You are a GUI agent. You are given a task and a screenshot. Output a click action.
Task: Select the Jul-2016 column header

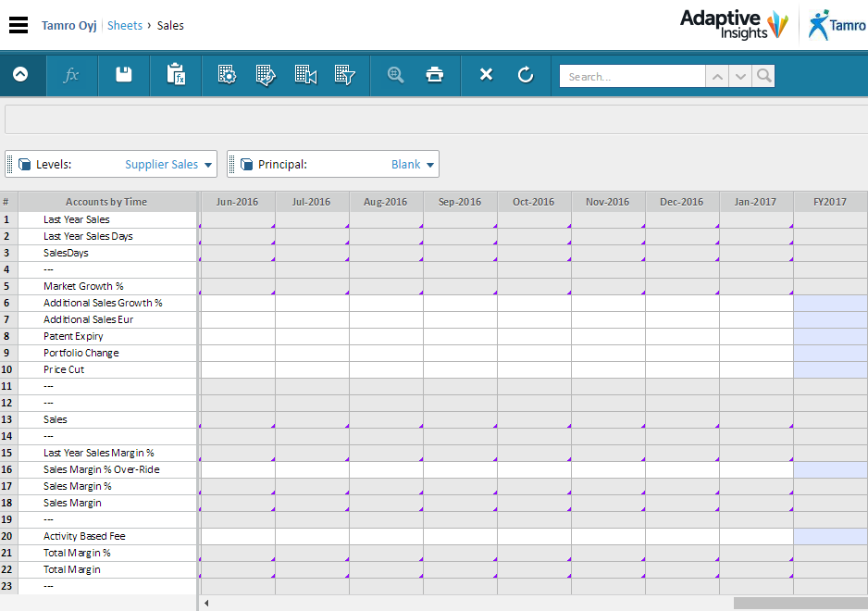click(312, 202)
